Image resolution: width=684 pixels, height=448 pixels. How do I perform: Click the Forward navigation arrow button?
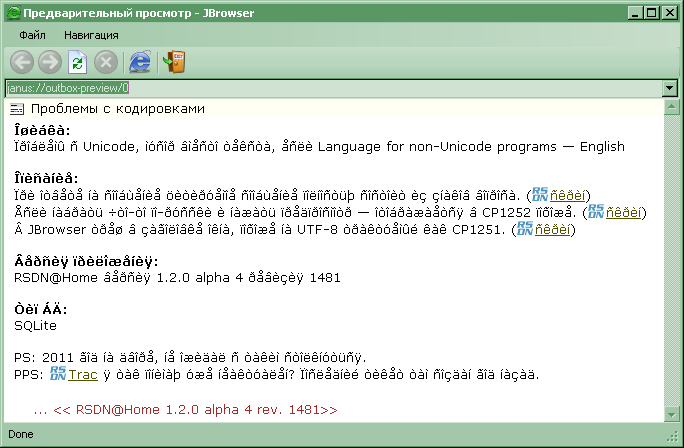pos(49,62)
